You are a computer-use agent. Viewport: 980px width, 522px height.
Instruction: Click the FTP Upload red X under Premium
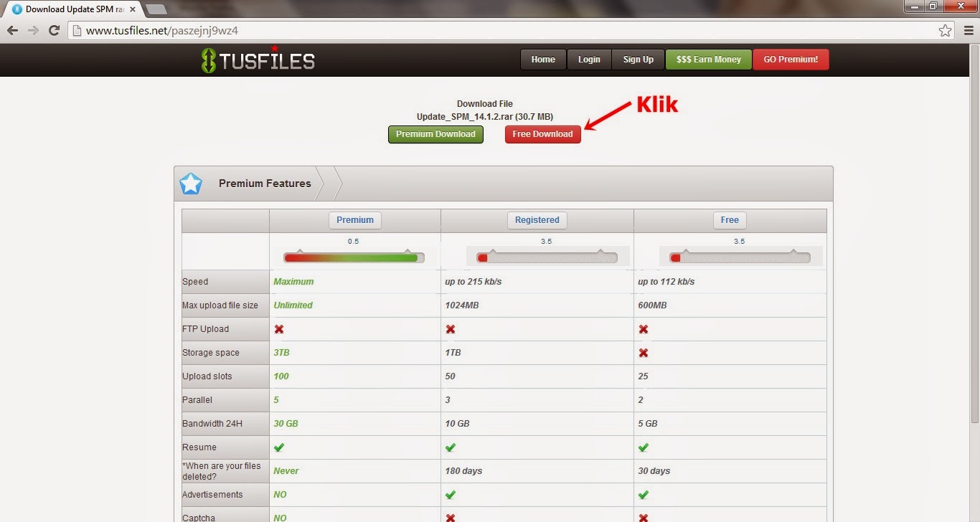point(279,329)
